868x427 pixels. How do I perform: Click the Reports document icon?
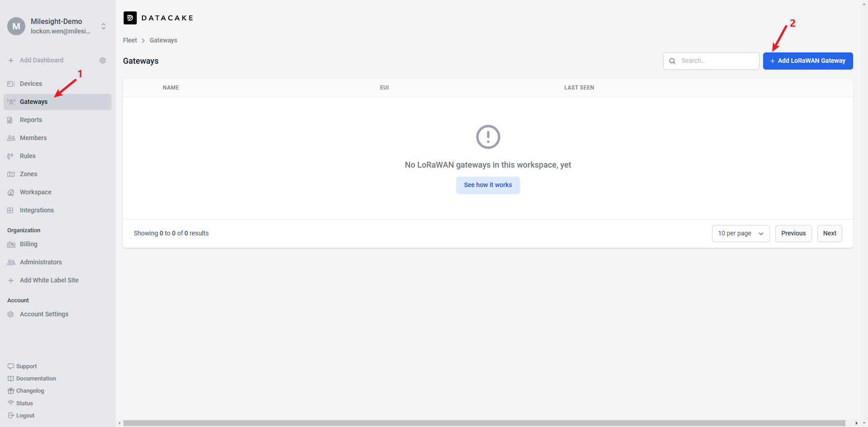[x=10, y=120]
